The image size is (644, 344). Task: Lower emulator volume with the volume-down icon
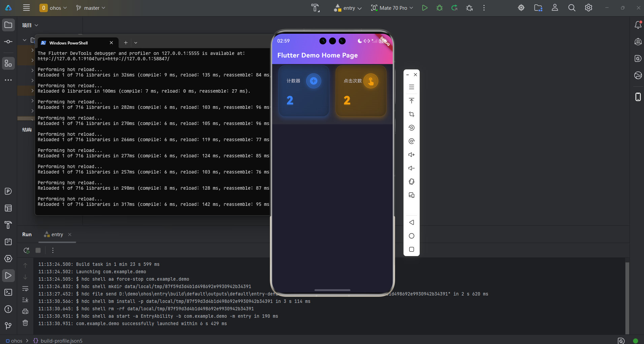click(412, 168)
